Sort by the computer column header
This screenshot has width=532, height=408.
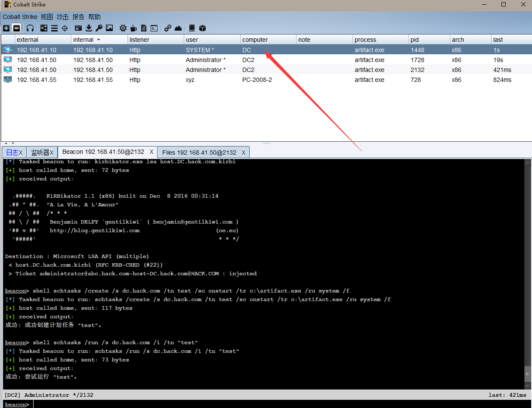[269, 40]
